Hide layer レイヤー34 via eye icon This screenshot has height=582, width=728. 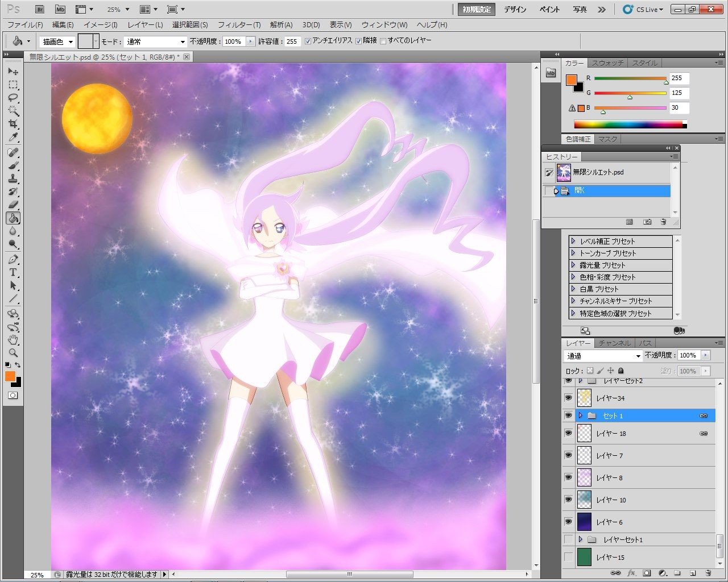point(568,398)
